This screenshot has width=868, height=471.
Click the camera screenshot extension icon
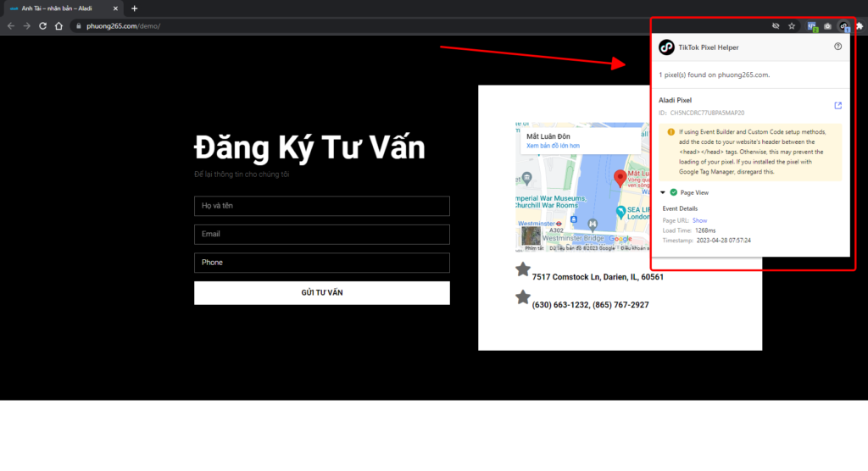pos(827,26)
